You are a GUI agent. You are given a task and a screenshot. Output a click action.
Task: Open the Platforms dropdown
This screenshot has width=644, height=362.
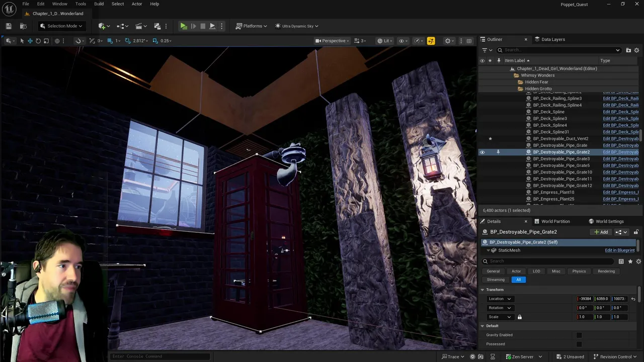[251, 26]
